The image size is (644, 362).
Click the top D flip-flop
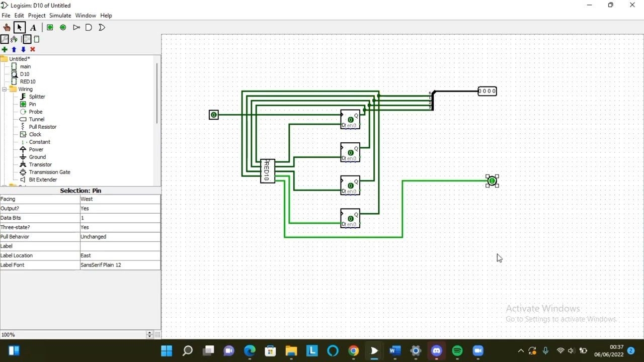pos(350,120)
